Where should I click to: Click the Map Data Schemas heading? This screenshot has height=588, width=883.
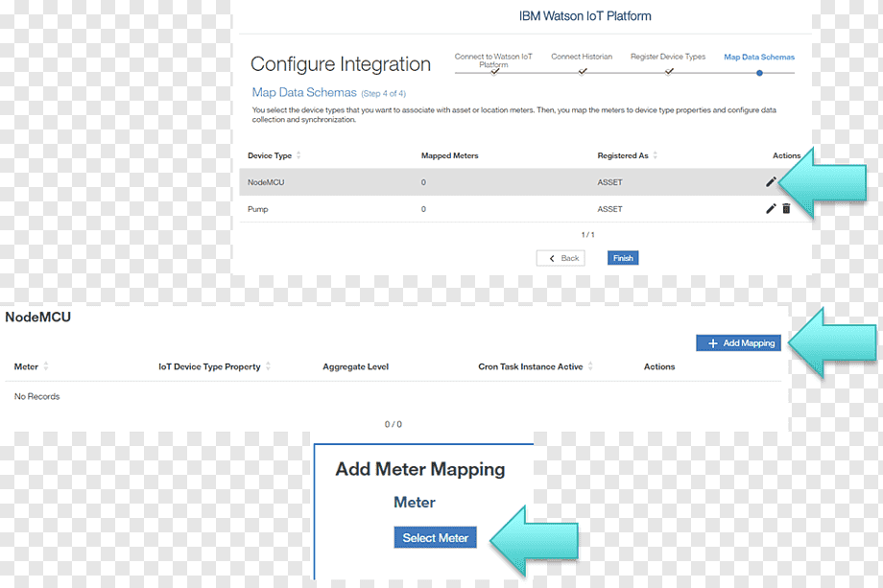point(304,92)
